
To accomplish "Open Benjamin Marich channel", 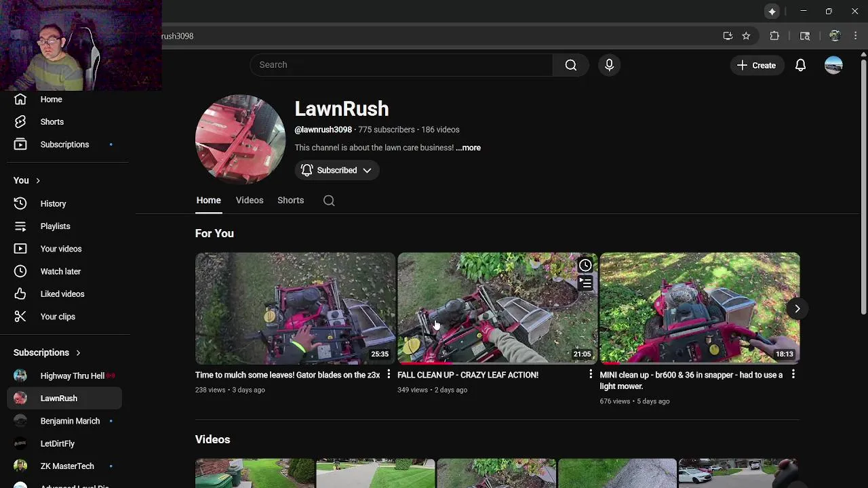I will point(64,421).
